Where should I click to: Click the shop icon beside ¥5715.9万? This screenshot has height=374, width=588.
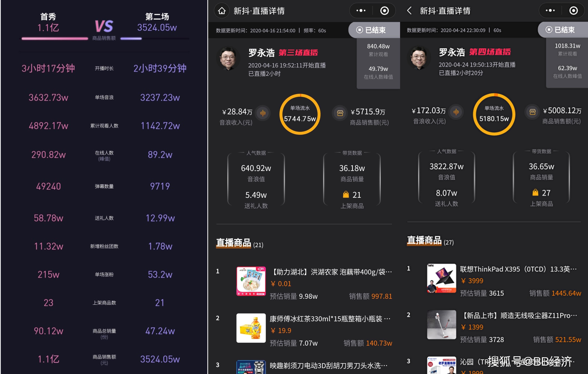(340, 113)
